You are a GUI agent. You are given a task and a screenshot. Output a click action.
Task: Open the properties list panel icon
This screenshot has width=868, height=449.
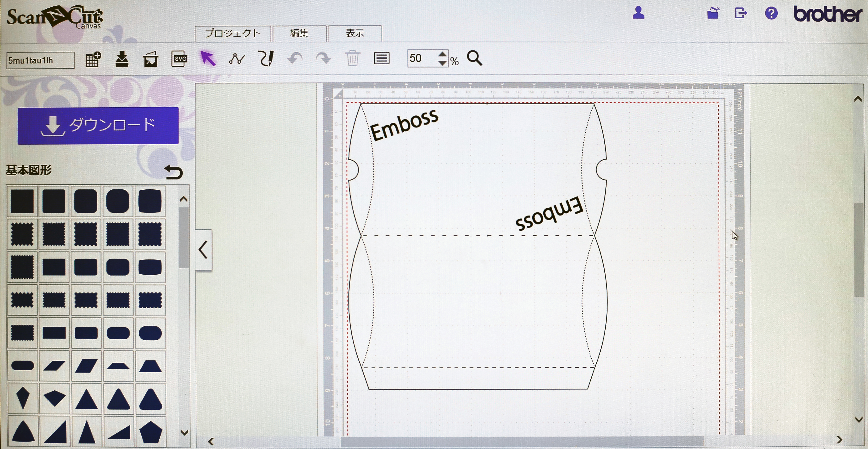pyautogui.click(x=381, y=58)
